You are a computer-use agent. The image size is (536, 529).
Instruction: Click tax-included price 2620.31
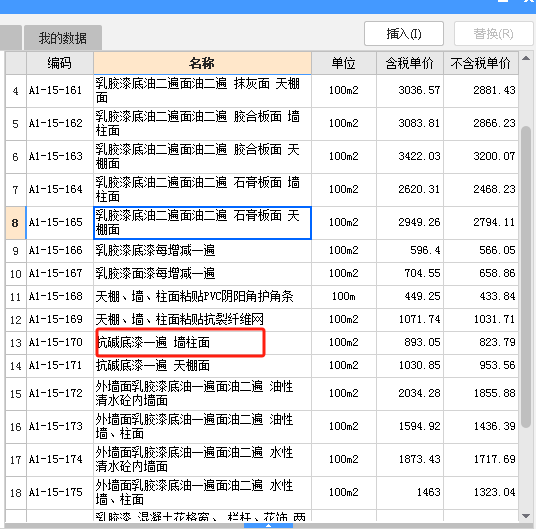419,189
